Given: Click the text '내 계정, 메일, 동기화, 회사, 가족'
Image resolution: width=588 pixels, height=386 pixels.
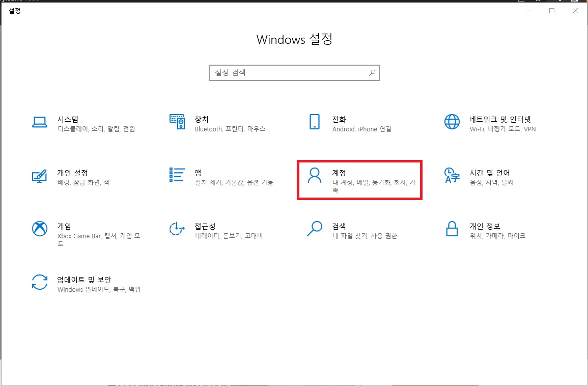Looking at the screenshot, I should point(374,186).
